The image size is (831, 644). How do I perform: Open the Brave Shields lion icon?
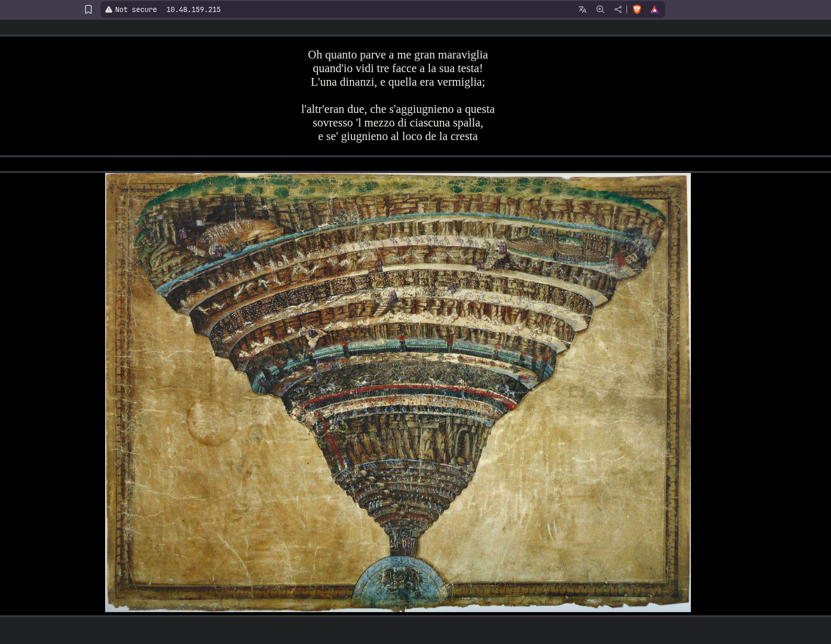click(x=637, y=9)
